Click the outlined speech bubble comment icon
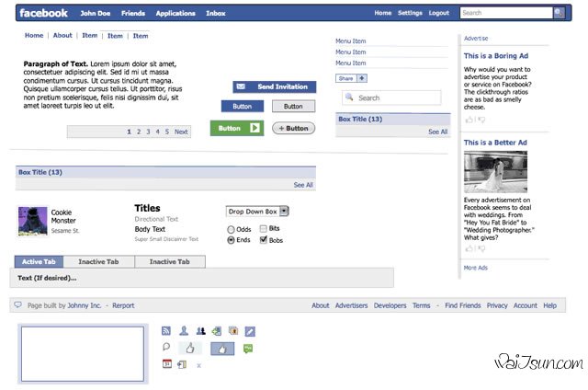 (166, 347)
